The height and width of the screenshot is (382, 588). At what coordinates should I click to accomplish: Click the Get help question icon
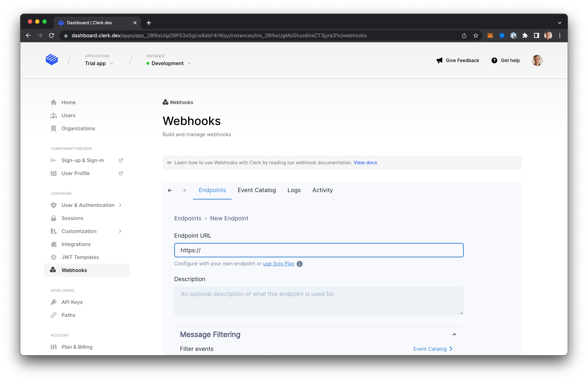click(x=494, y=60)
